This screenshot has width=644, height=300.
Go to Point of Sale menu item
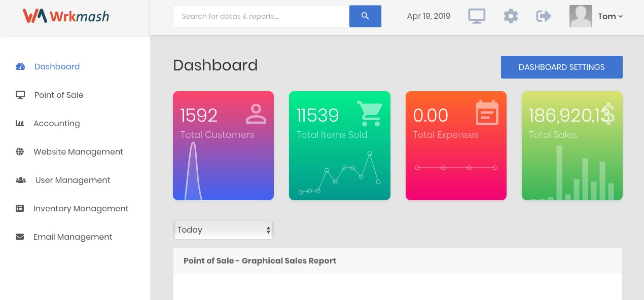coord(59,95)
